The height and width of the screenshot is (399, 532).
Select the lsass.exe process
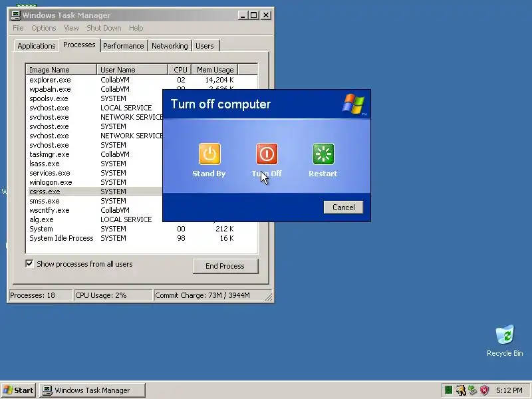coord(45,164)
